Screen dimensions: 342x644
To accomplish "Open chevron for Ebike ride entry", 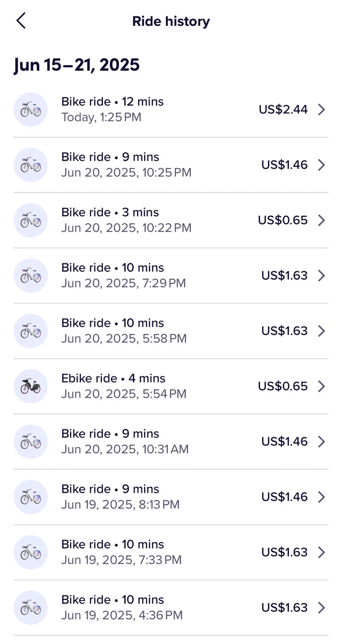I will click(x=322, y=386).
